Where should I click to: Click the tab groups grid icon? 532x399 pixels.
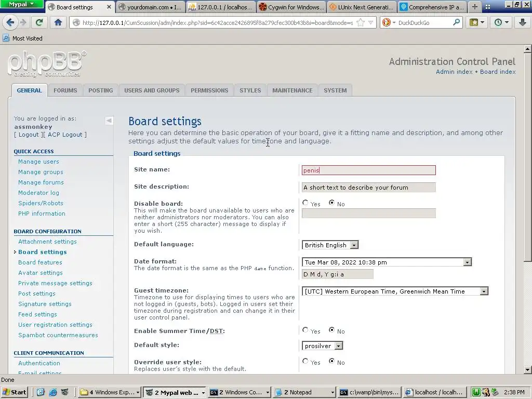coord(488,7)
